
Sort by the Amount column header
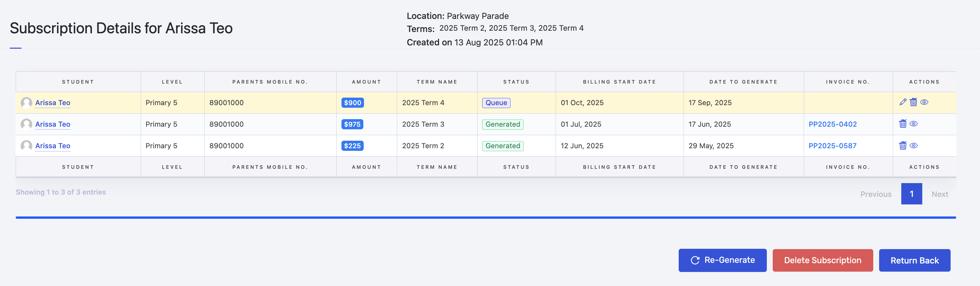point(366,82)
